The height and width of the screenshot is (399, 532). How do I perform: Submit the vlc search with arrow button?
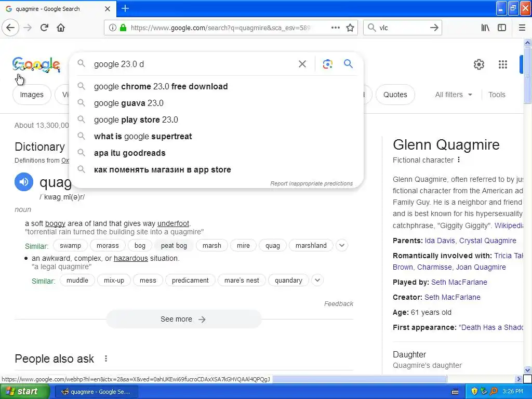[434, 28]
